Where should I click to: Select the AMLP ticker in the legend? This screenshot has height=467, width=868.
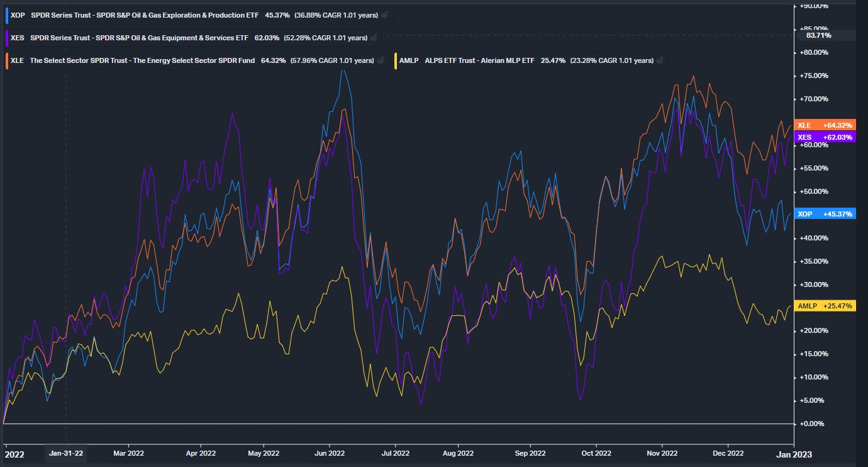(409, 60)
